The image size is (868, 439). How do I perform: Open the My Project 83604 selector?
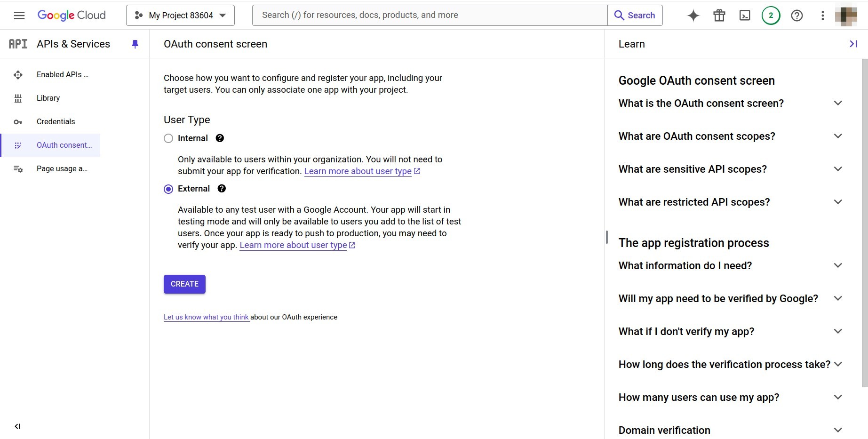180,16
